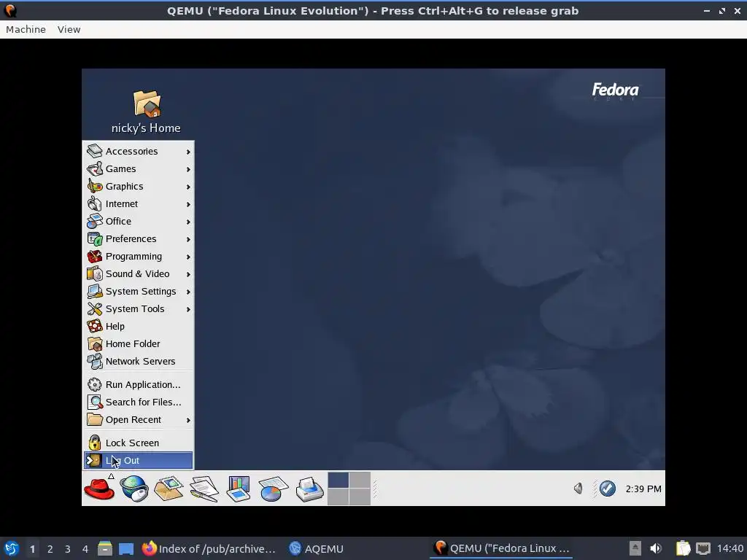The width and height of the screenshot is (747, 560).
Task: Click the Home Folder menu icon
Action: pos(94,344)
